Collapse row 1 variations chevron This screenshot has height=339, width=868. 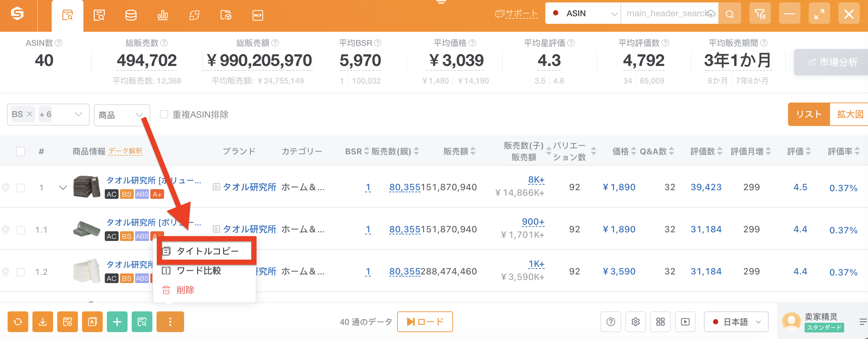tap(63, 187)
